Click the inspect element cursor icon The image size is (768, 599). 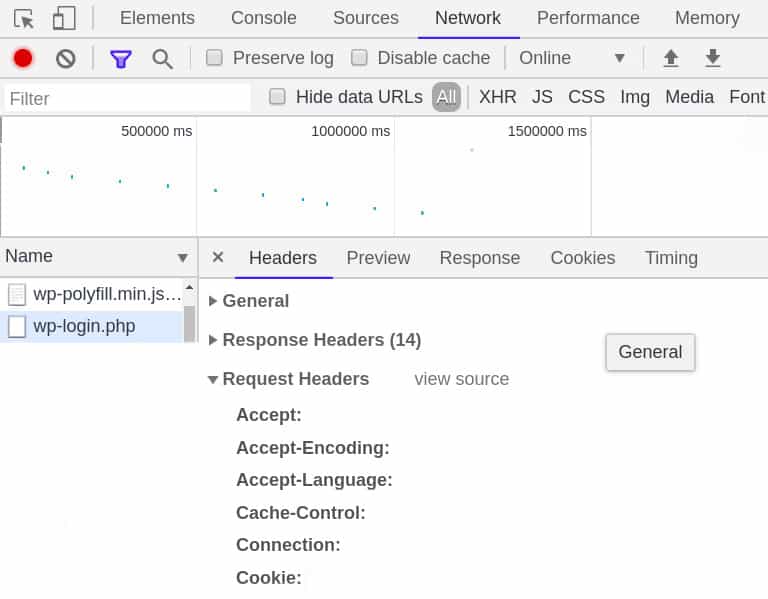pos(24,18)
